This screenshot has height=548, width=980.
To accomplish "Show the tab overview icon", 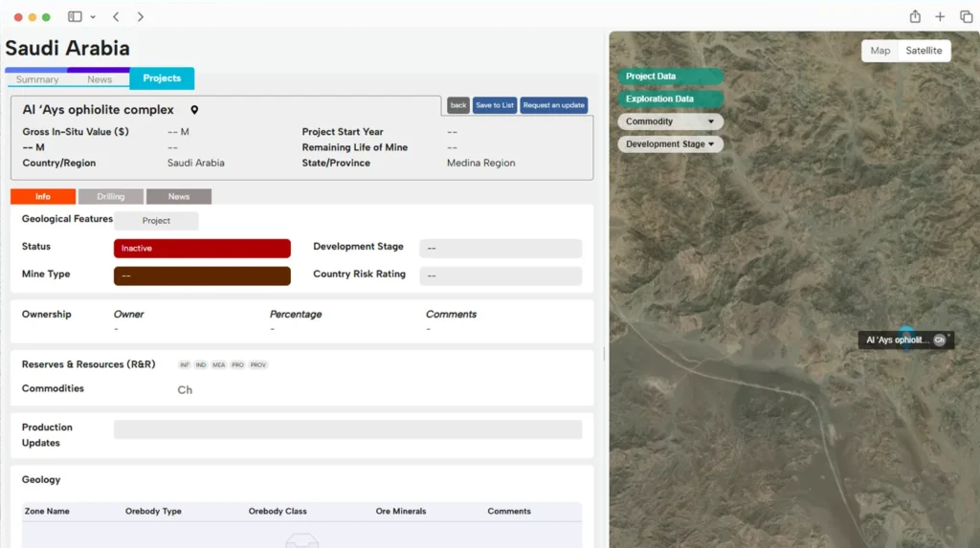I will (x=966, y=17).
